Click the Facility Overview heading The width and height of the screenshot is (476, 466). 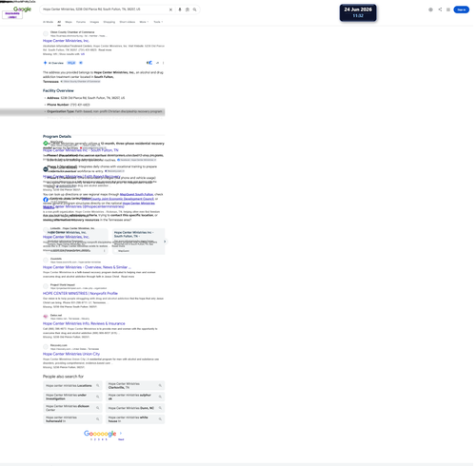[x=58, y=90]
